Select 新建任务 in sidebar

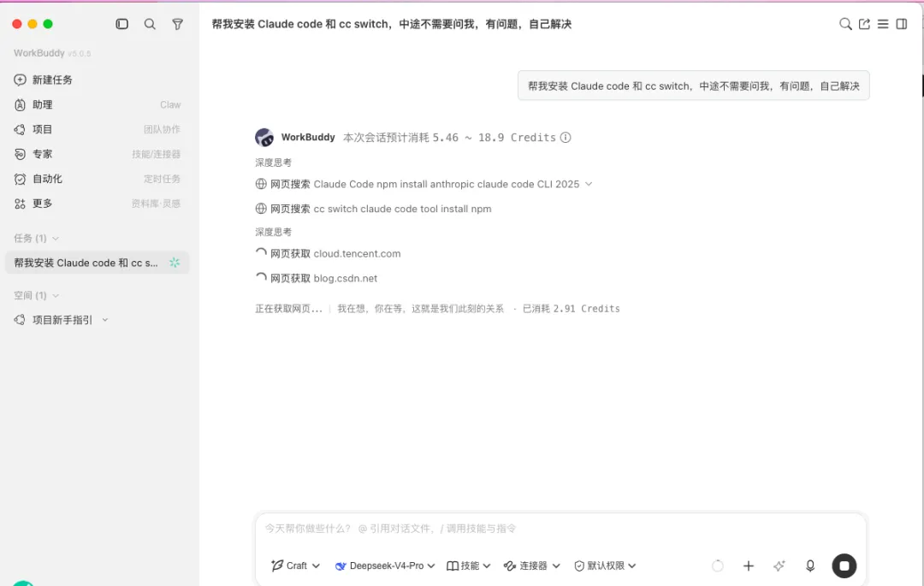pyautogui.click(x=98, y=80)
